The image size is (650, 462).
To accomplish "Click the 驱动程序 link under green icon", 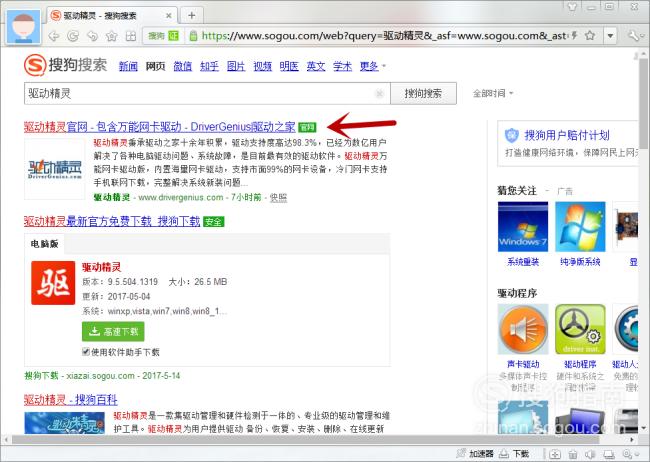I will point(580,364).
